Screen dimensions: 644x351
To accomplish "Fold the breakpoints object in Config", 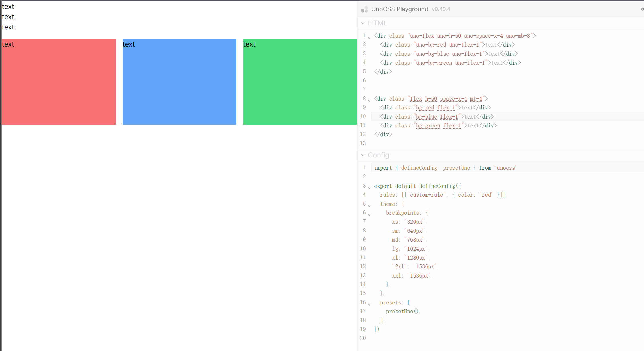I will tap(369, 214).
